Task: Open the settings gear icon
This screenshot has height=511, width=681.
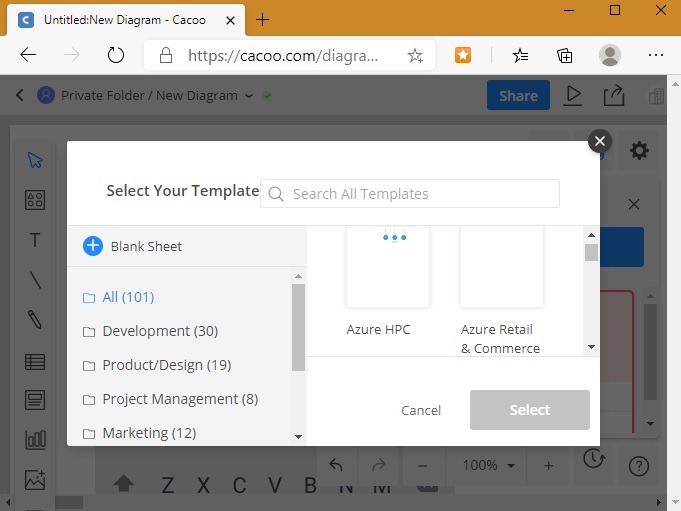Action: tap(639, 151)
